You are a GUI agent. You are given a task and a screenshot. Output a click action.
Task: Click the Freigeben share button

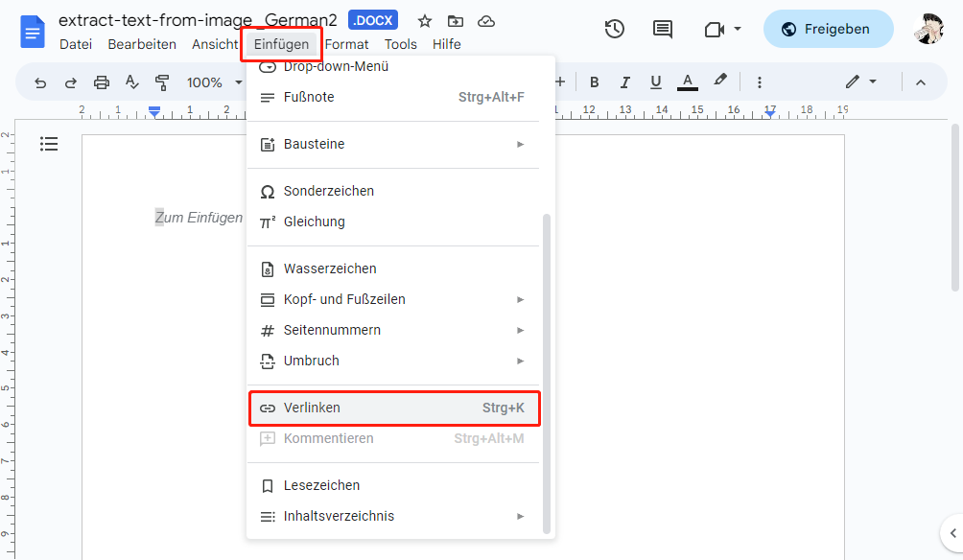828,29
